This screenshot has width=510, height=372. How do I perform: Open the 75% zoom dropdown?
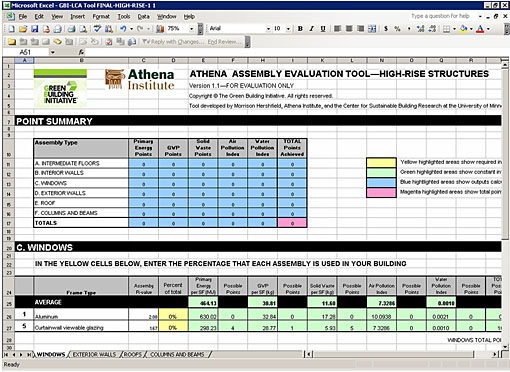point(191,29)
